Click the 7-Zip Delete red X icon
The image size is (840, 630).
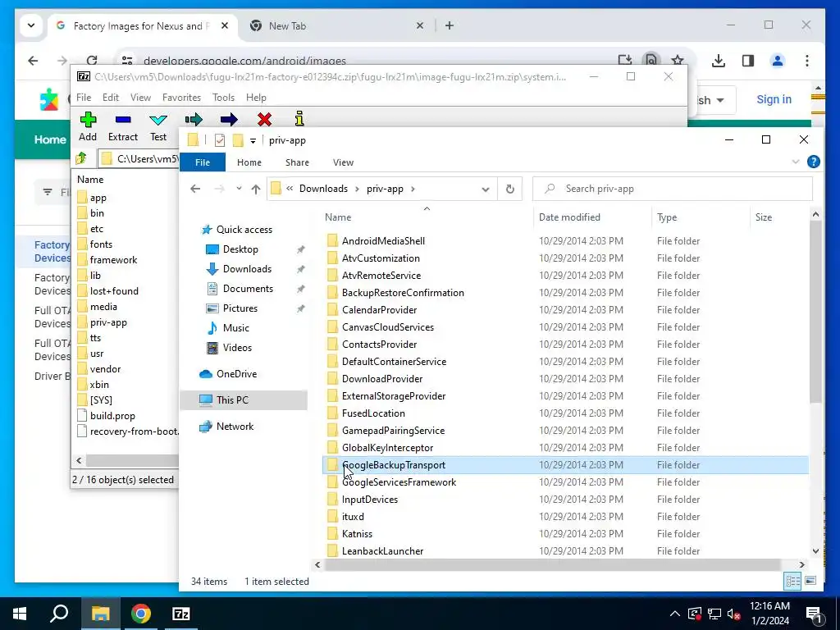(264, 119)
